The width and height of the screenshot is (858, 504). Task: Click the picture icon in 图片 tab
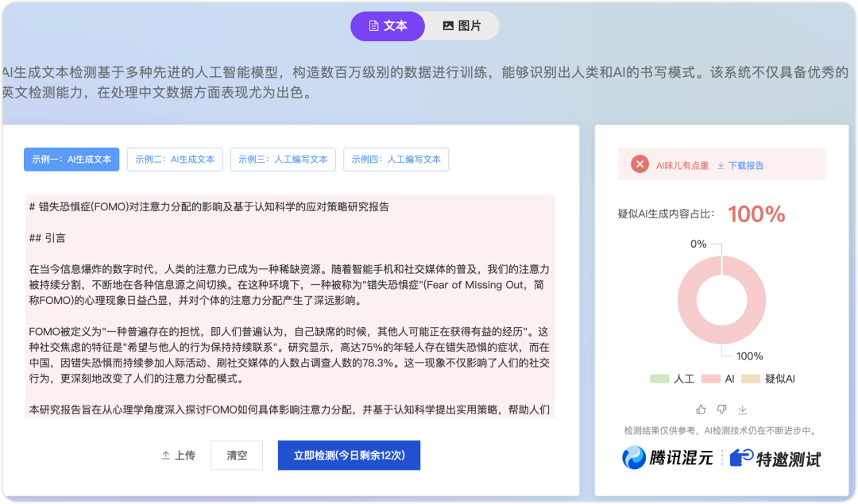point(448,25)
